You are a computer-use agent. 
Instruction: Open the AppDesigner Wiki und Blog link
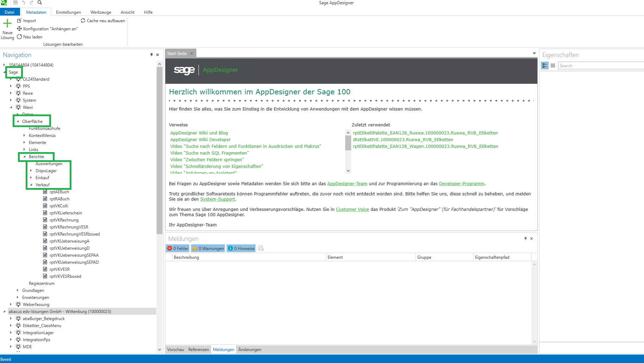coord(199,133)
